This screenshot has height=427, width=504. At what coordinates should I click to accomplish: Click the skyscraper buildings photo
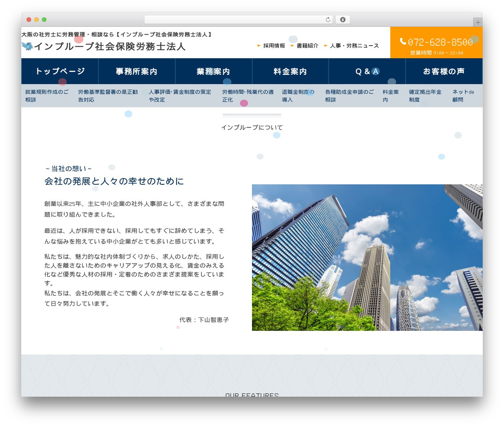tap(367, 258)
